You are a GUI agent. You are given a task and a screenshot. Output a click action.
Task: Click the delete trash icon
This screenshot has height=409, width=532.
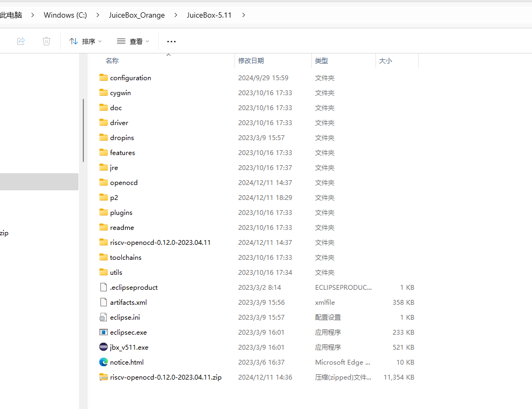(46, 41)
